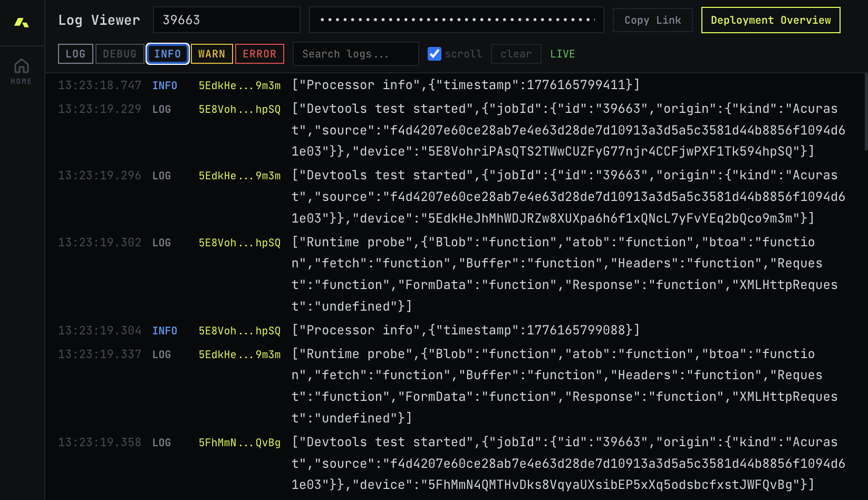Disable the scroll checkbox

point(434,53)
